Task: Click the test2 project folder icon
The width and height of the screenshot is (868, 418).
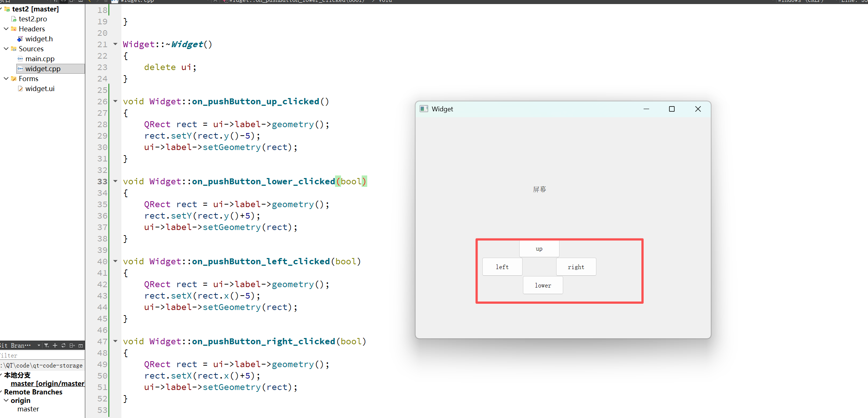Action: 7,9
